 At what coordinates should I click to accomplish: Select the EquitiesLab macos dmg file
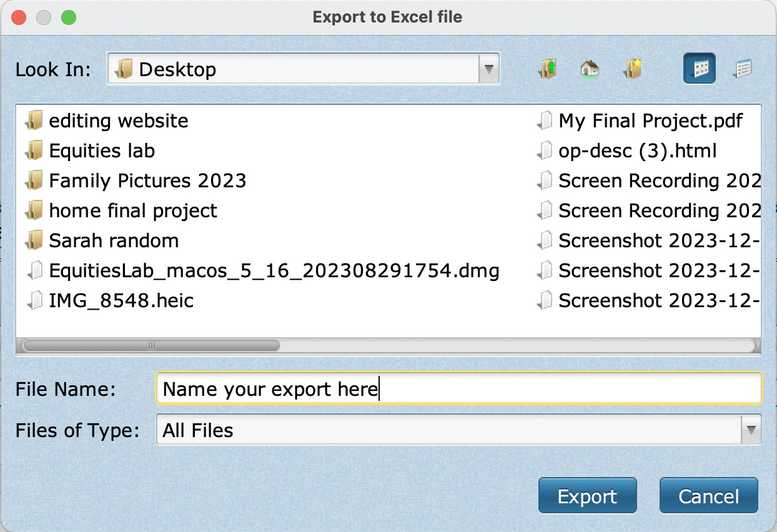(274, 270)
